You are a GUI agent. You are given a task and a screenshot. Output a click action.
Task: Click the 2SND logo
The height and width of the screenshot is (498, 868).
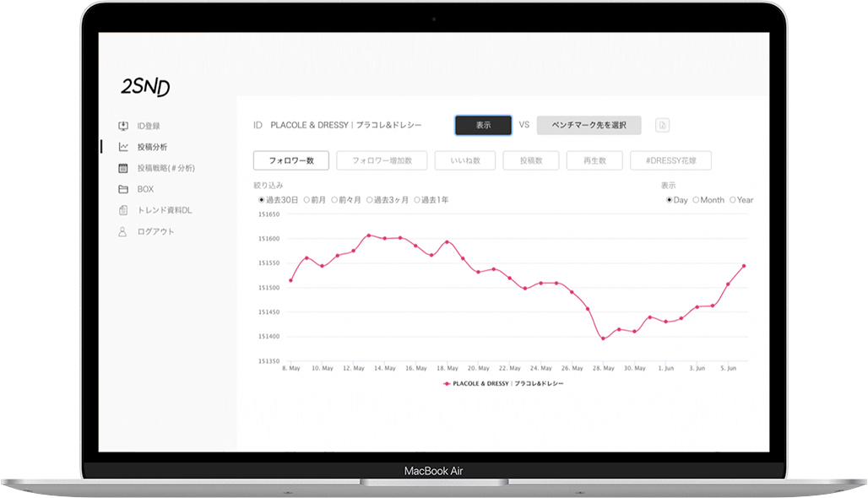144,87
